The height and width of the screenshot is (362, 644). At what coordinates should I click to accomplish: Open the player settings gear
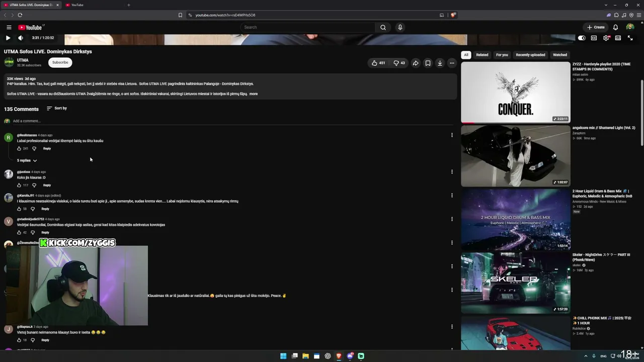coord(606,38)
